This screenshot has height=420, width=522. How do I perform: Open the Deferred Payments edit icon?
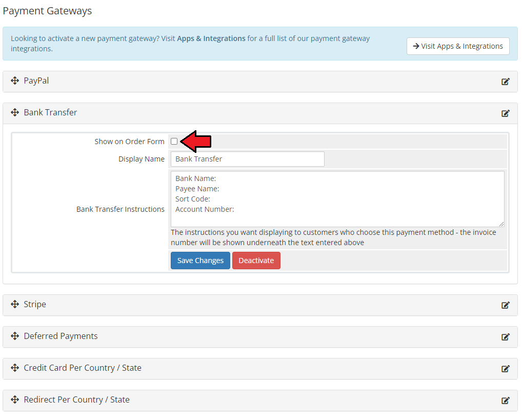click(506, 337)
